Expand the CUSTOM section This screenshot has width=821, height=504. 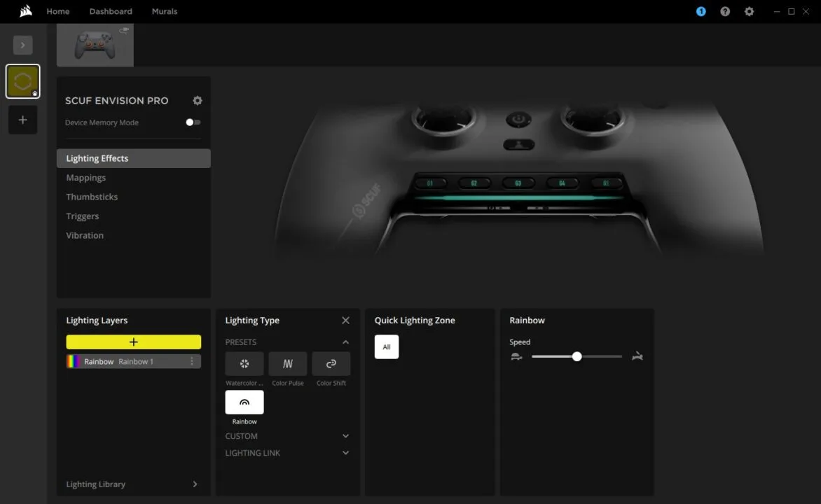pos(345,435)
